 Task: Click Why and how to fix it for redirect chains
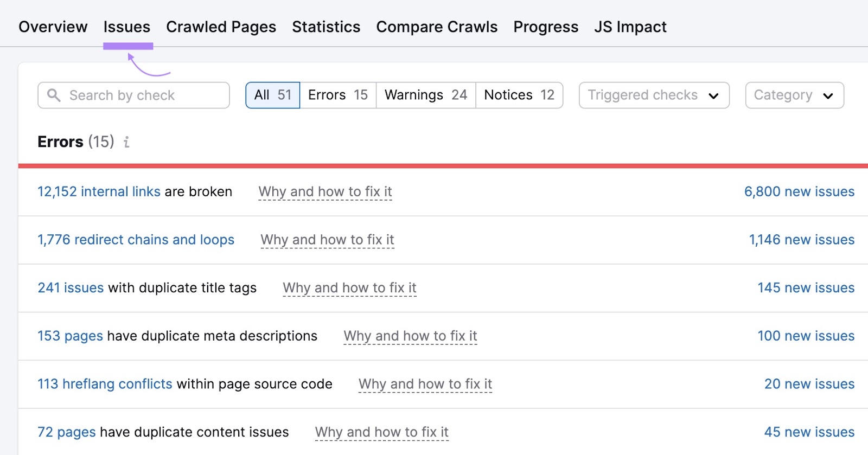coord(327,239)
